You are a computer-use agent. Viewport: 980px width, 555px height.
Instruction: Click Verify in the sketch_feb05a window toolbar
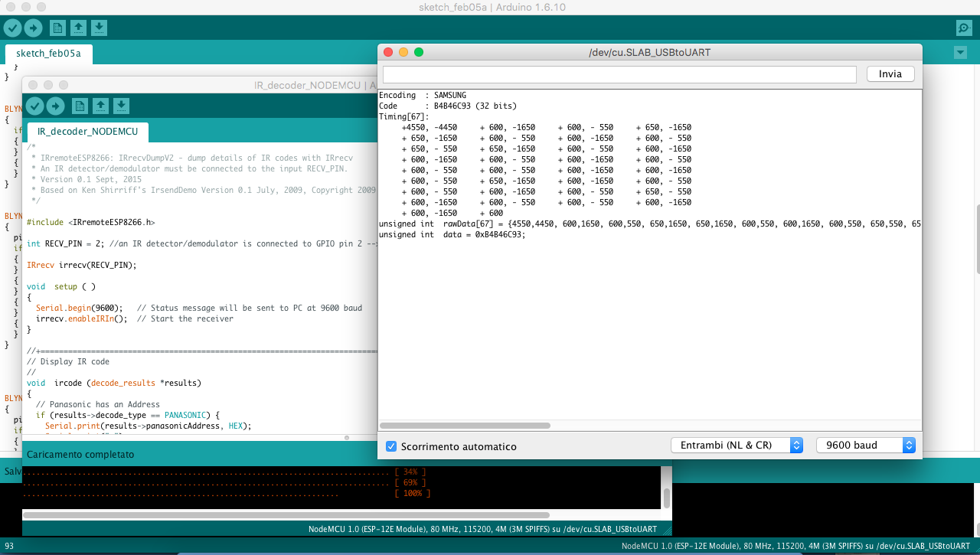click(12, 28)
